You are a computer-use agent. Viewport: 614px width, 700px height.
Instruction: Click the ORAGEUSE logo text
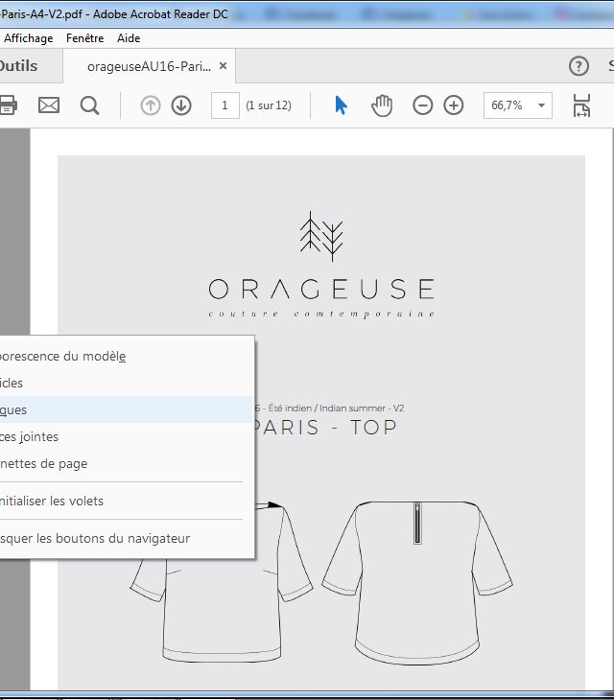coord(321,289)
